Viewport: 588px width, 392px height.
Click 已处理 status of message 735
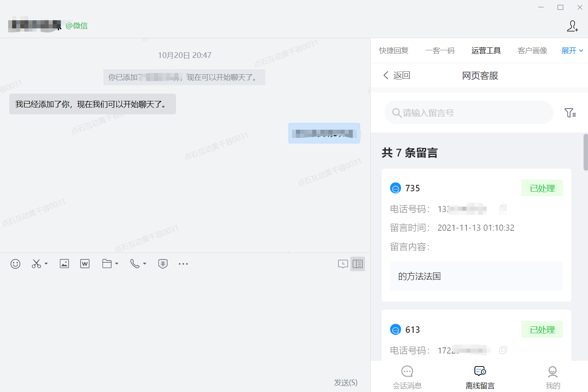click(x=542, y=188)
